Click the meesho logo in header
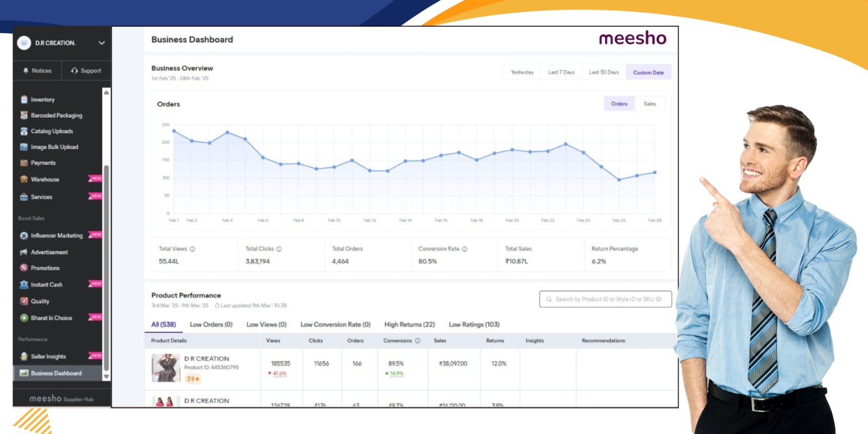 coord(633,39)
